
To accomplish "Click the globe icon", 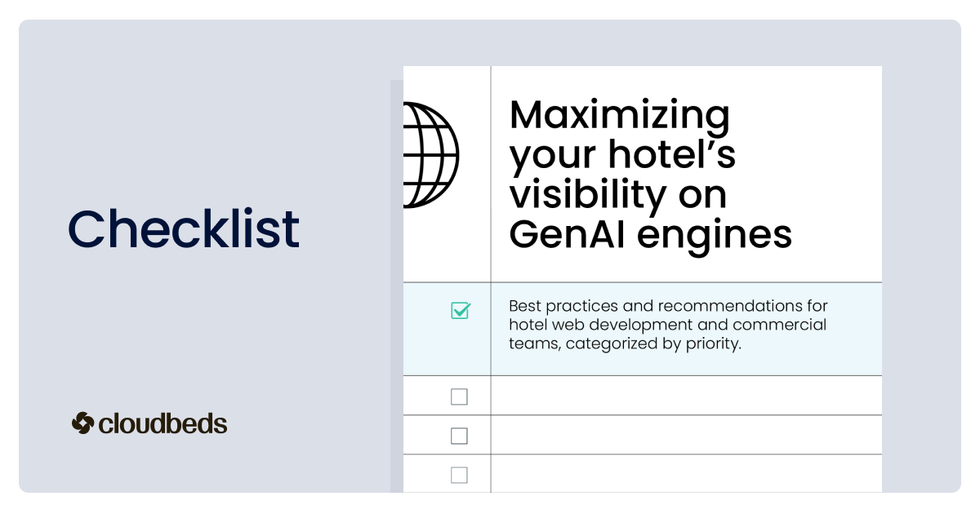I will click(430, 155).
